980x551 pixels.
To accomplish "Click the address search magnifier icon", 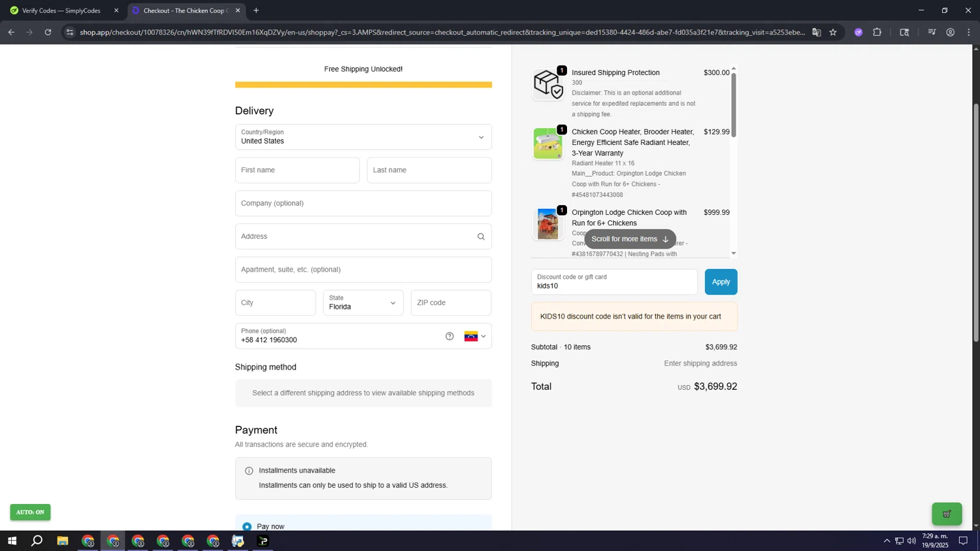I will tap(481, 237).
